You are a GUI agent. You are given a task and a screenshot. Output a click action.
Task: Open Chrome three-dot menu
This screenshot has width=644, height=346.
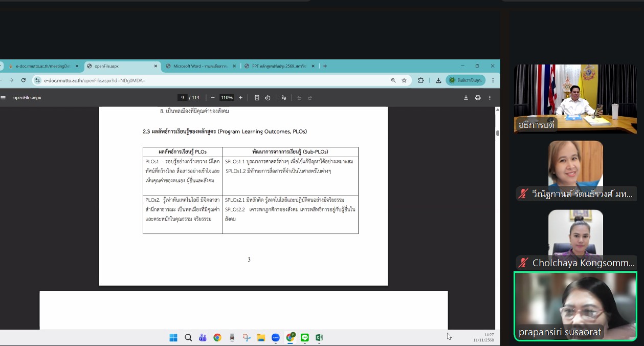493,80
